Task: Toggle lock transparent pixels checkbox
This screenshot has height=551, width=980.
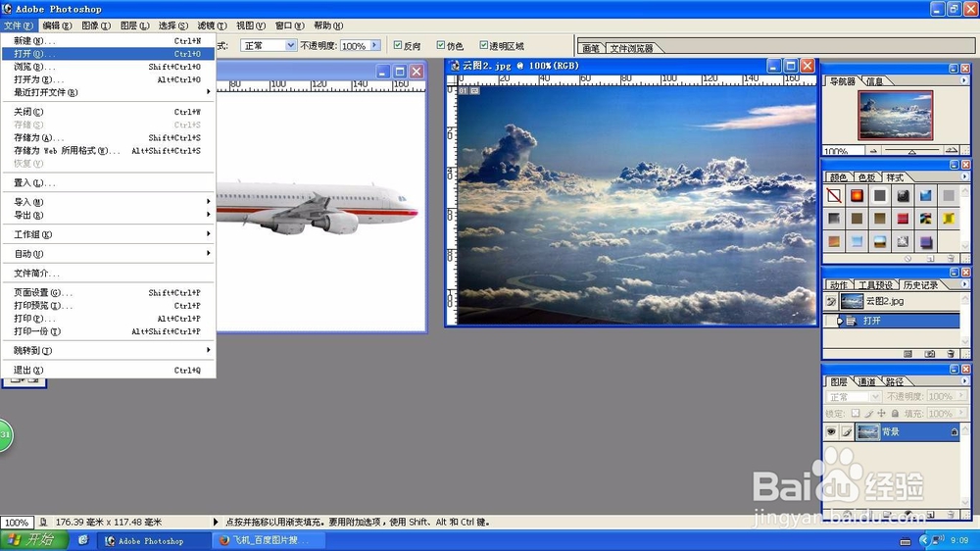Action: [856, 414]
